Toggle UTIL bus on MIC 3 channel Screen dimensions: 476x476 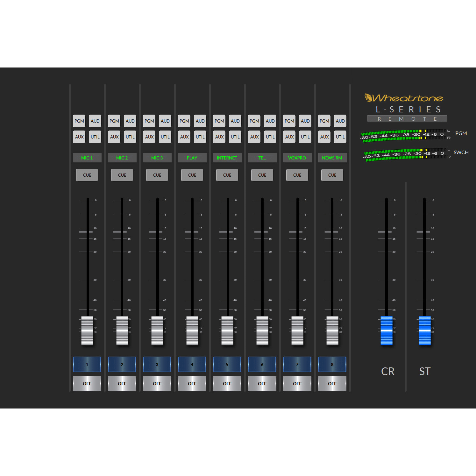pyautogui.click(x=165, y=137)
